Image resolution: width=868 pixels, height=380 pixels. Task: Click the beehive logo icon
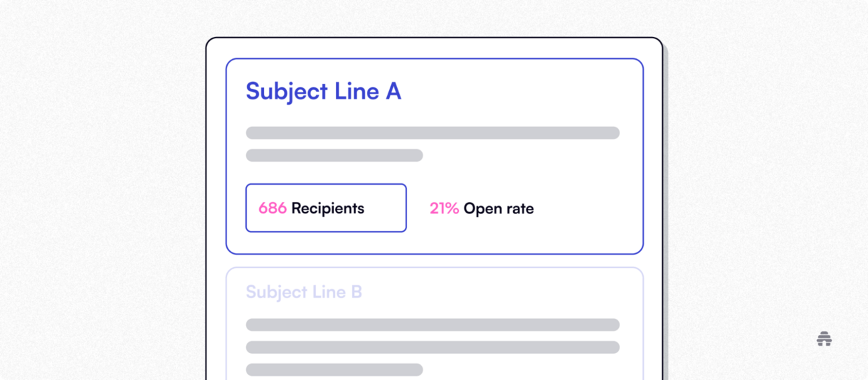[824, 339]
